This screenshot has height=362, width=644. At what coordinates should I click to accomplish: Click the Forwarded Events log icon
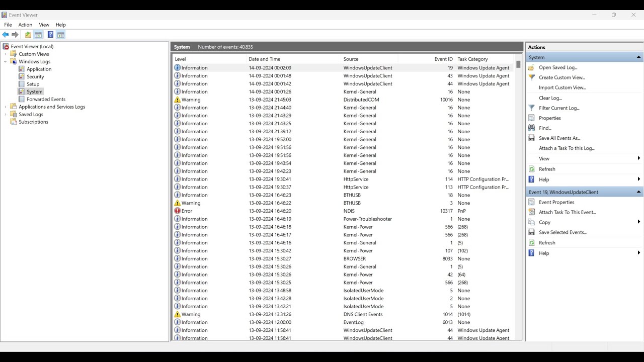(22, 99)
